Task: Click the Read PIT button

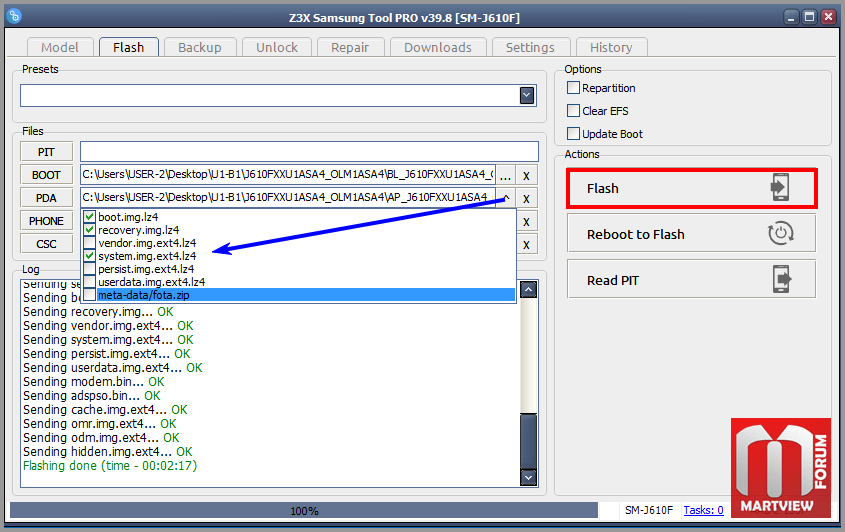Action: coord(692,279)
